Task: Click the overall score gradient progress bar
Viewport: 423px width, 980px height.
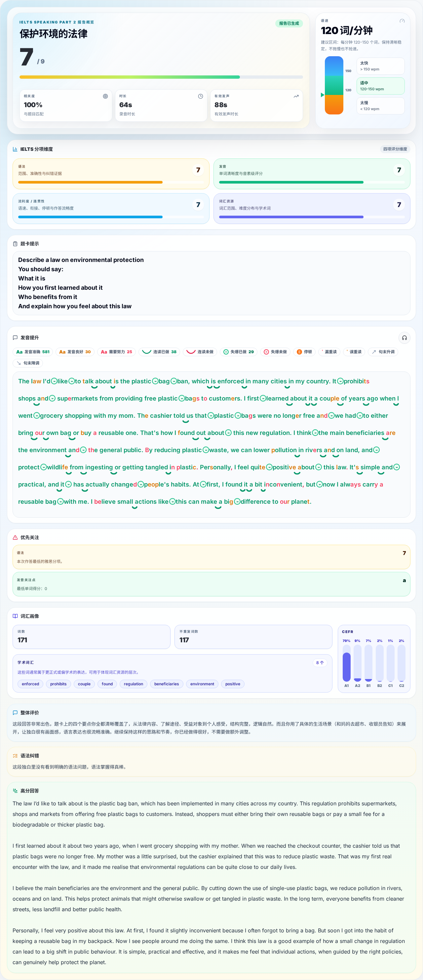Action: 161,77
